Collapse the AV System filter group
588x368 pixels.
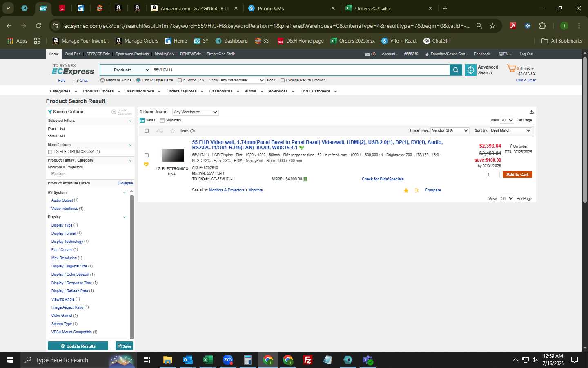click(124, 193)
